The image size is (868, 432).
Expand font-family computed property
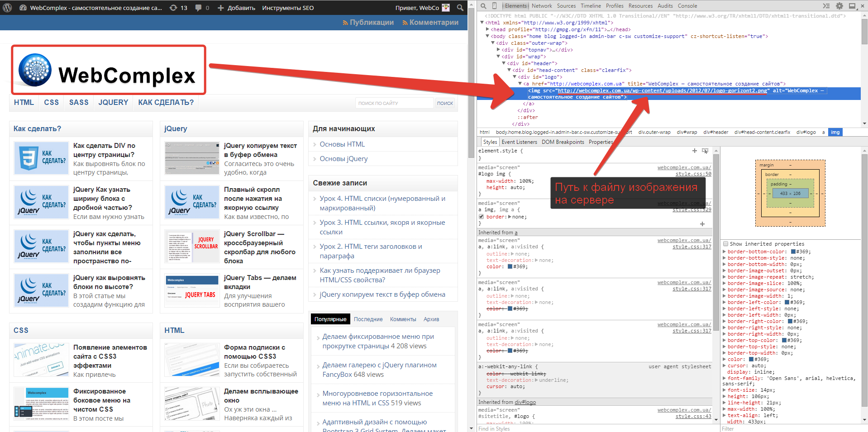coord(725,378)
